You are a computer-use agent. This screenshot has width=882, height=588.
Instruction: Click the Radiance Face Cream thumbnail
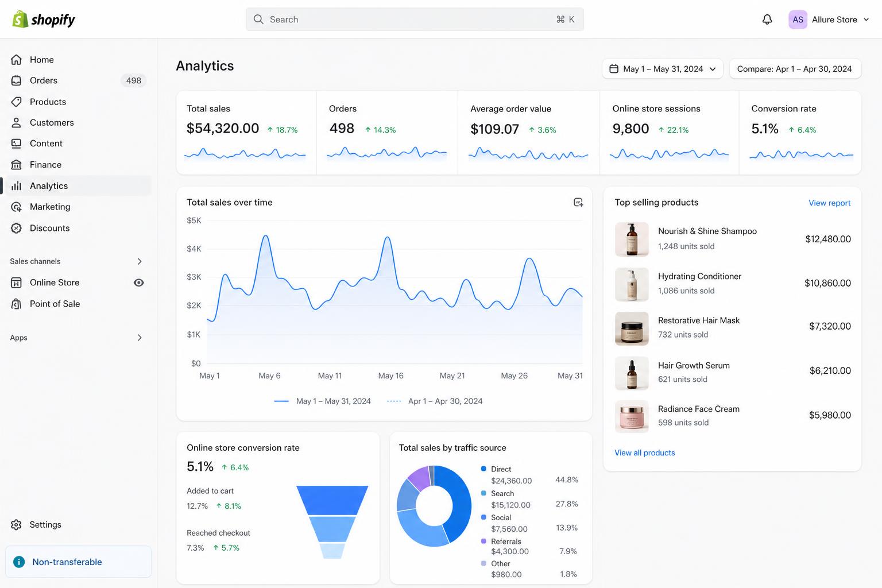coord(632,416)
